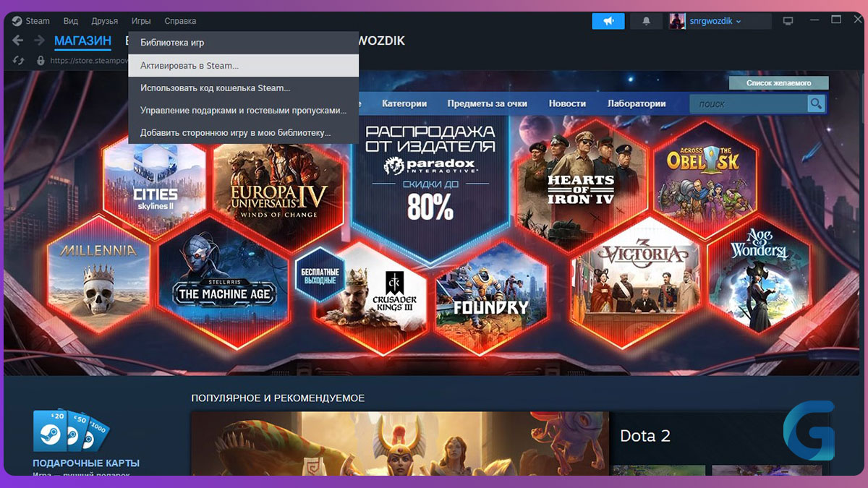This screenshot has height=488, width=868.
Task: Open the Категории store tab
Action: click(x=404, y=103)
